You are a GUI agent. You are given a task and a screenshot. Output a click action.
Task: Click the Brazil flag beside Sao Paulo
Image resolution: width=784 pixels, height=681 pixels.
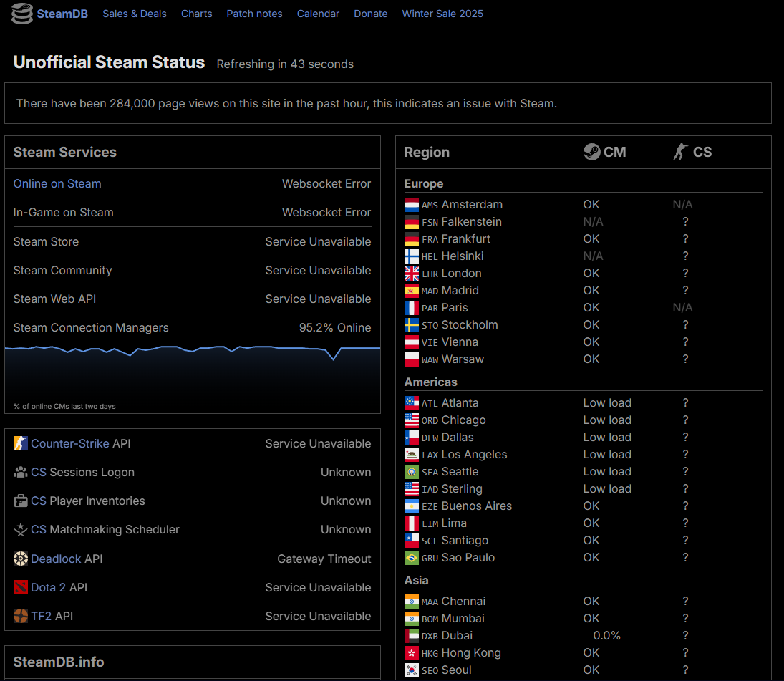click(x=412, y=557)
